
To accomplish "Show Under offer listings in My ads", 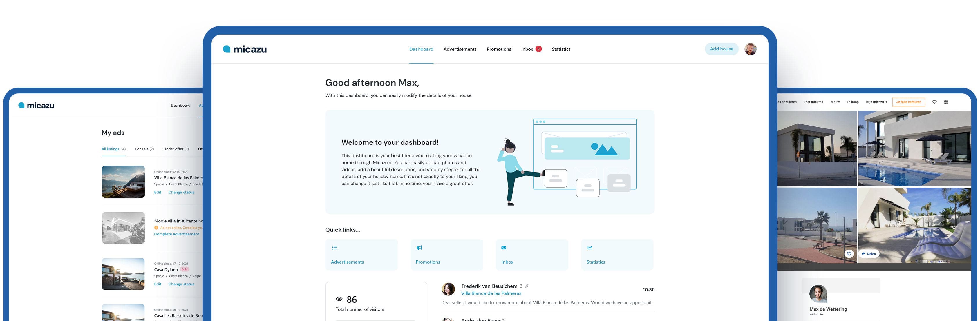I will point(176,149).
